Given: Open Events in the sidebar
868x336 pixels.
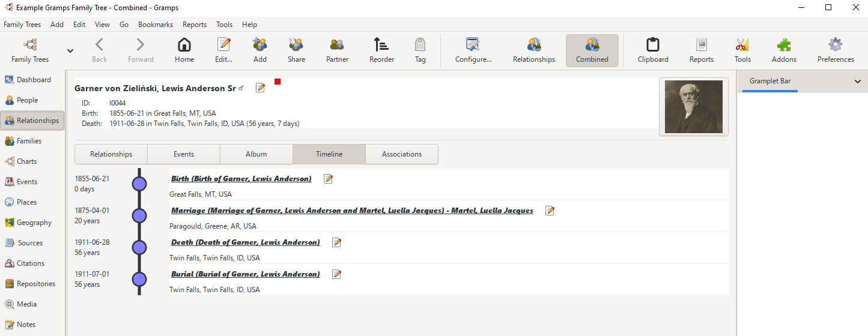Looking at the screenshot, I should [32, 182].
